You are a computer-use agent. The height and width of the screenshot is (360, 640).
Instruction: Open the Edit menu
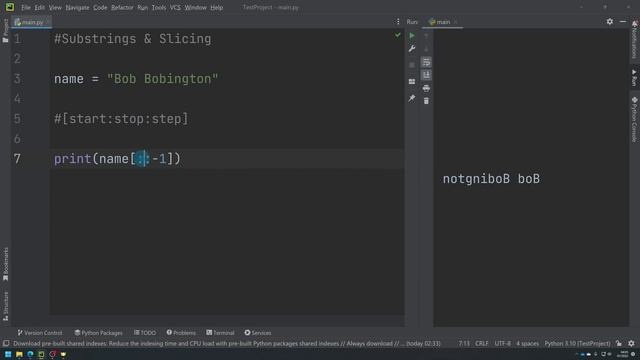pyautogui.click(x=40, y=7)
